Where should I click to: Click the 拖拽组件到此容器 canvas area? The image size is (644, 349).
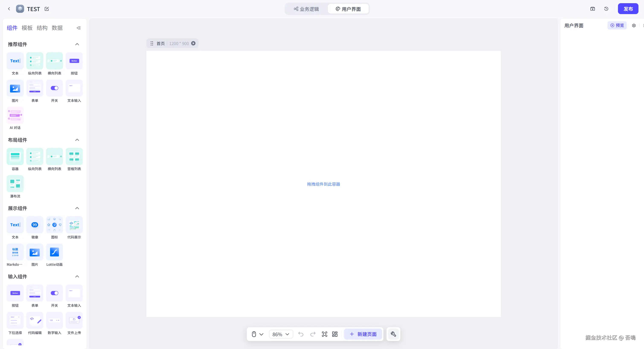point(323,184)
